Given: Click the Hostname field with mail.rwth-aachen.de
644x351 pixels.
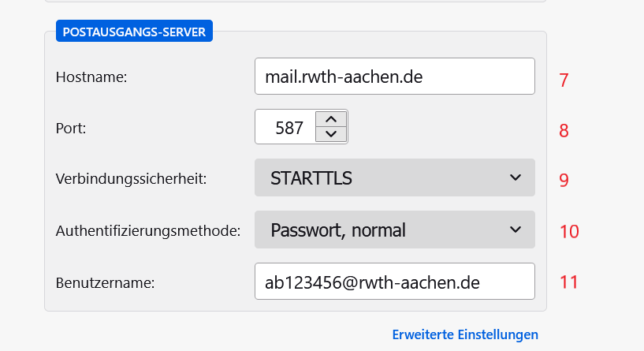Looking at the screenshot, I should [394, 77].
